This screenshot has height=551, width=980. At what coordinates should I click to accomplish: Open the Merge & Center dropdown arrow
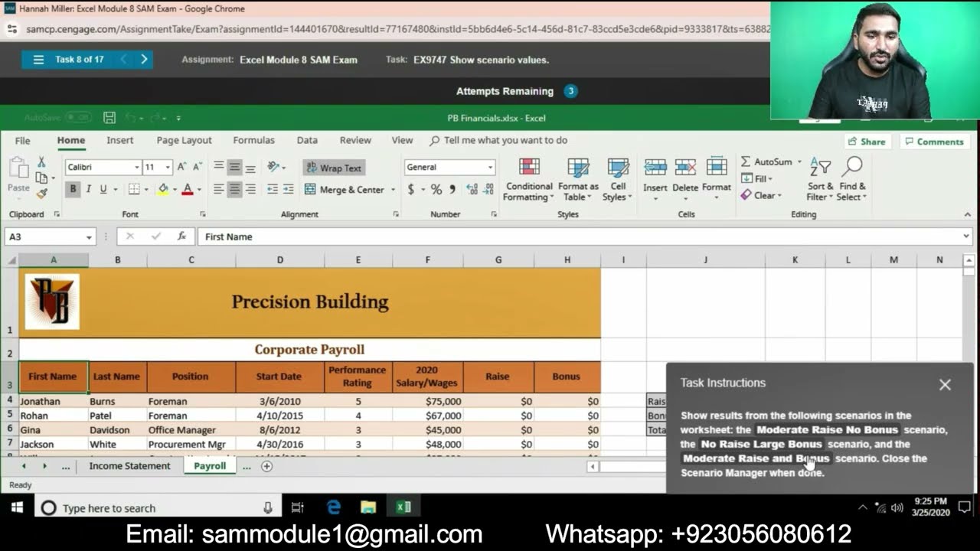pos(394,189)
